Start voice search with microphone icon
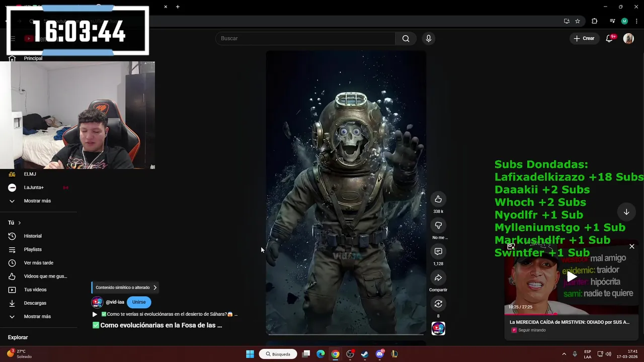 click(x=429, y=38)
